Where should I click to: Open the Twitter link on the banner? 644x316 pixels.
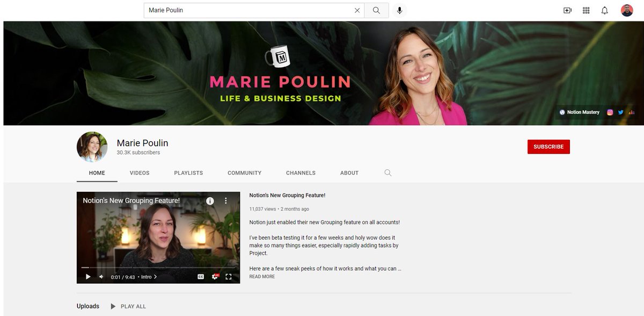pyautogui.click(x=621, y=112)
